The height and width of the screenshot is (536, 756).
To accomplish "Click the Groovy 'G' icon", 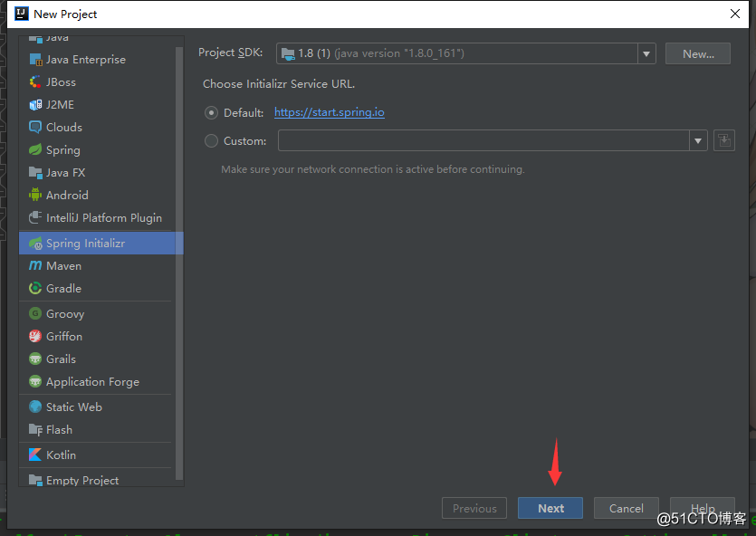I will pos(35,314).
